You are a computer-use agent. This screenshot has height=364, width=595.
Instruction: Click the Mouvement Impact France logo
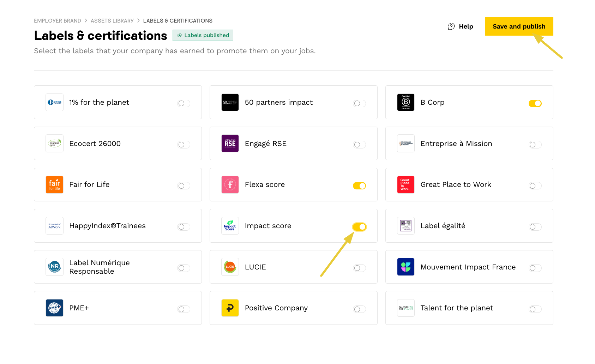click(x=405, y=267)
